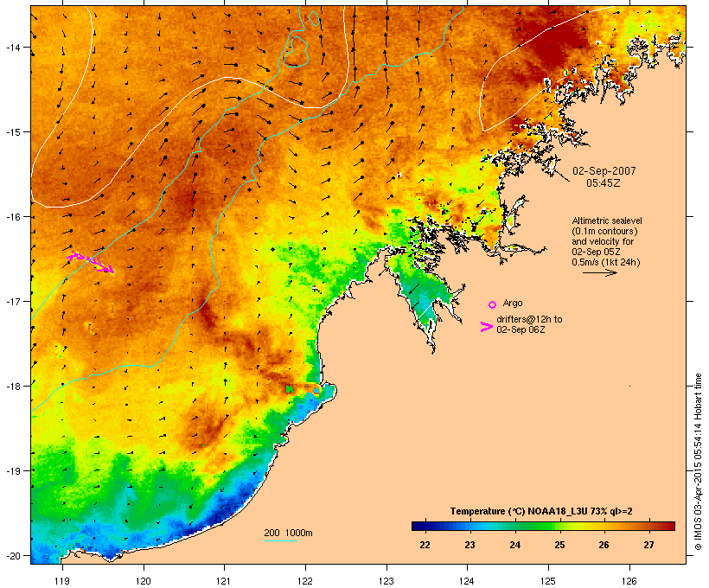Click the IMOS copyright timestamp text
The height and width of the screenshot is (588, 709).
[x=699, y=462]
